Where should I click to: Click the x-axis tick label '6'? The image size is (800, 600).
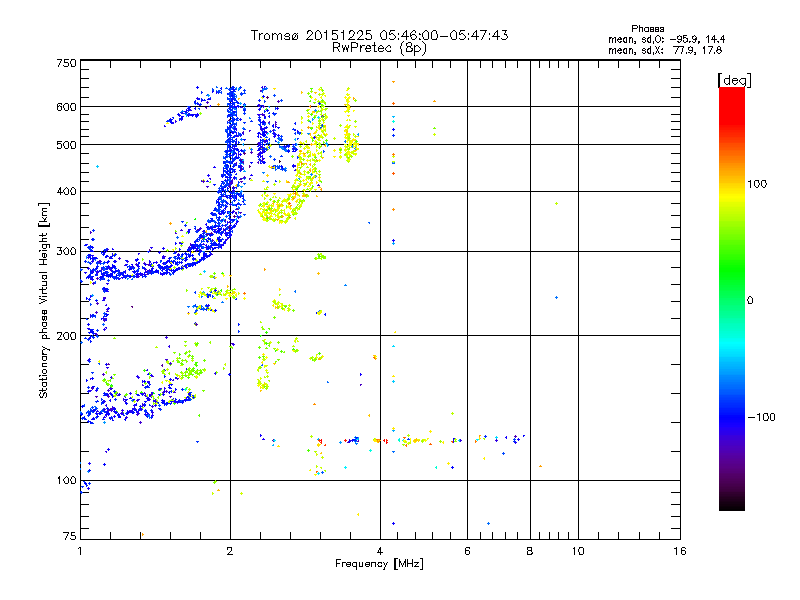point(467,551)
